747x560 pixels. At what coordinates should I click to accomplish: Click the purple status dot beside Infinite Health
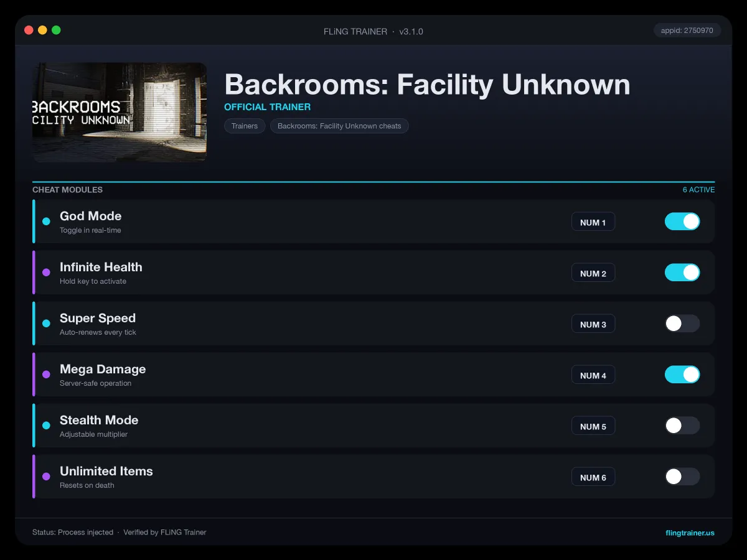tap(46, 273)
